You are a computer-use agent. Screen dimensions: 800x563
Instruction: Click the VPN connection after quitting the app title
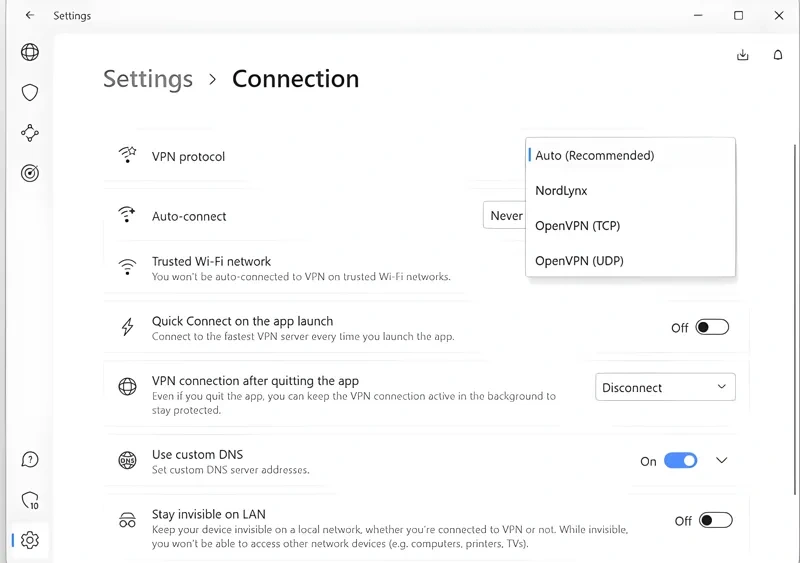click(x=255, y=381)
